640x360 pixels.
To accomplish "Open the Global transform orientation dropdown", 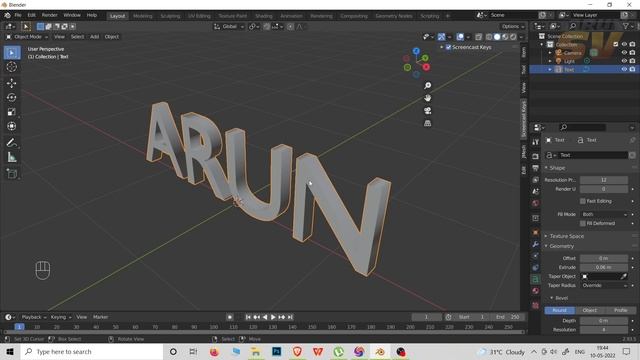I will (229, 27).
